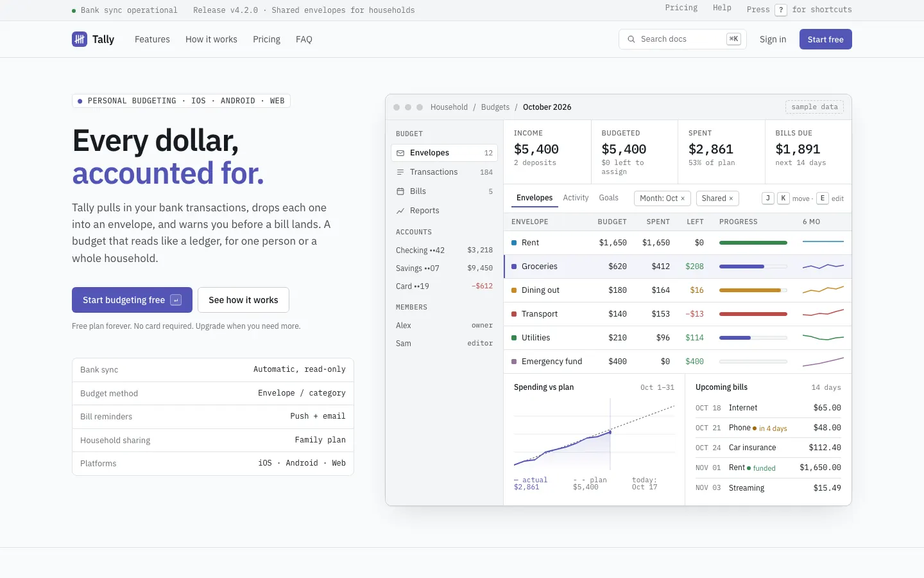Screen dimensions: 924x578
Task: Open Features in the navigation
Action: pyautogui.click(x=152, y=39)
